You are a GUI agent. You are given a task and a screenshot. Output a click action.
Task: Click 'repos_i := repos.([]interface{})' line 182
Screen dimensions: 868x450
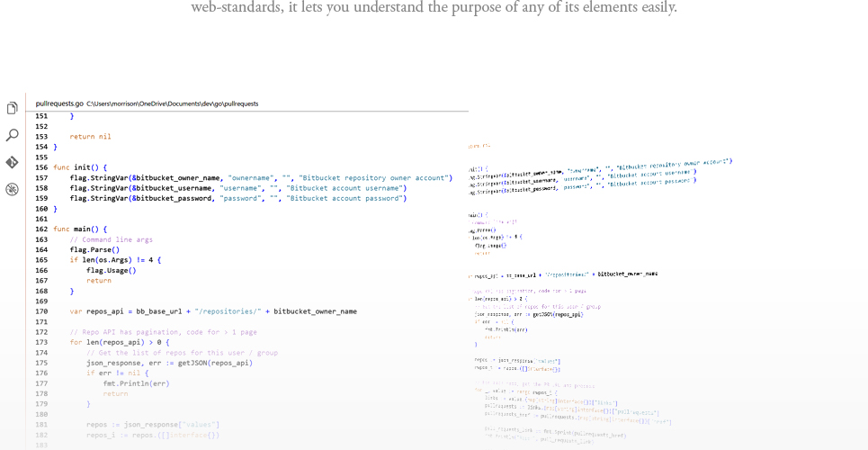point(153,435)
